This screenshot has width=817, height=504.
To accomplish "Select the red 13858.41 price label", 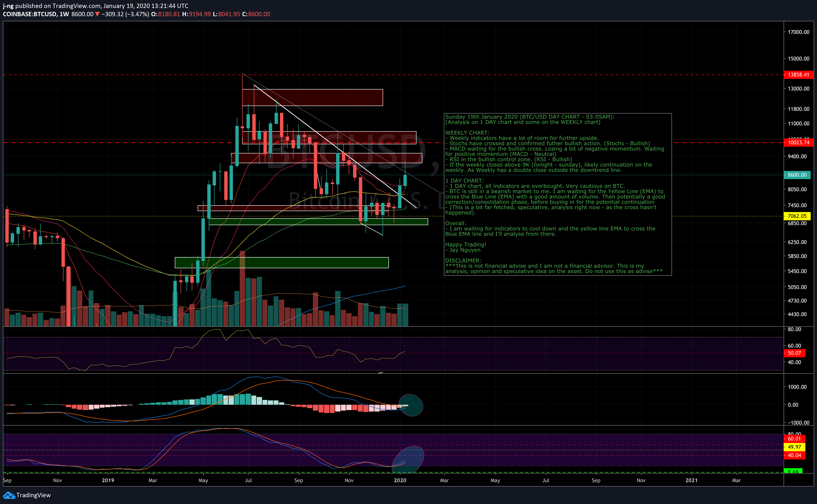I will (798, 75).
